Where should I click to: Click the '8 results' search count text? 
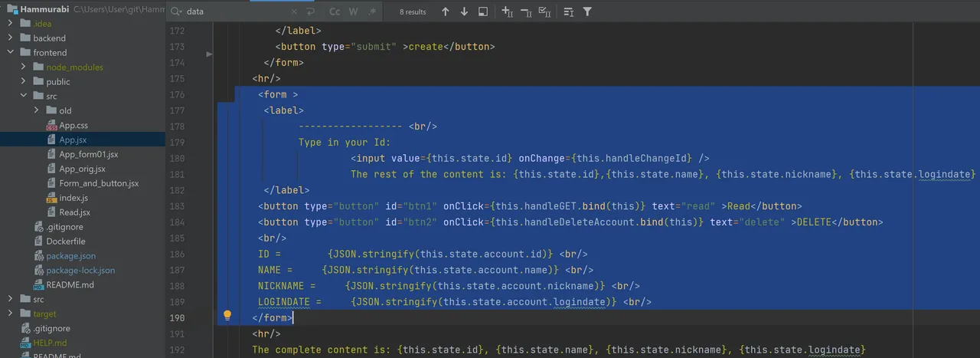(x=413, y=12)
